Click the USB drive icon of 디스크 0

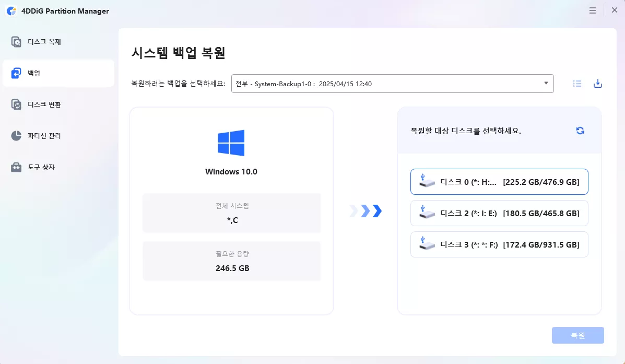[x=427, y=181]
